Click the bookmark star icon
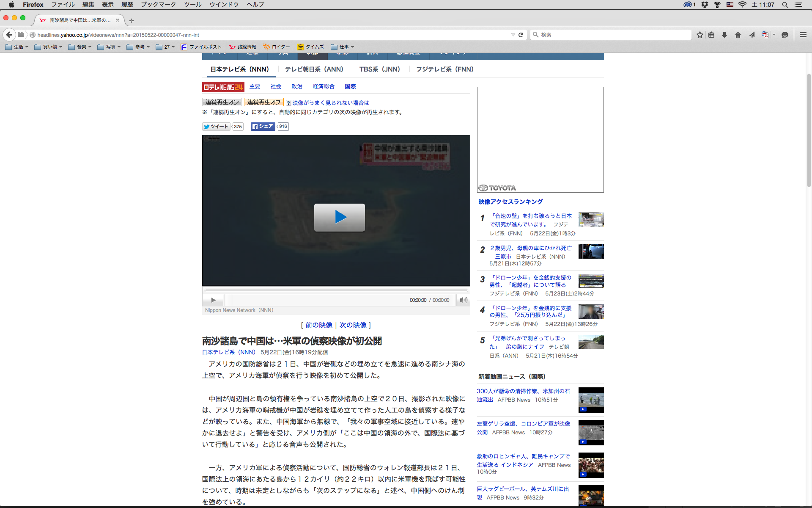Screen dimensions: 812x508 click(700, 35)
